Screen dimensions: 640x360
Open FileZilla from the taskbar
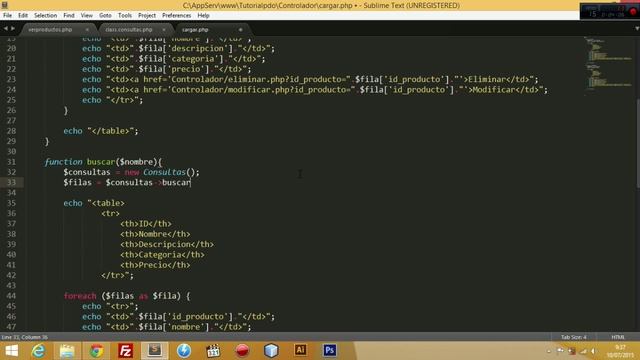(125, 351)
